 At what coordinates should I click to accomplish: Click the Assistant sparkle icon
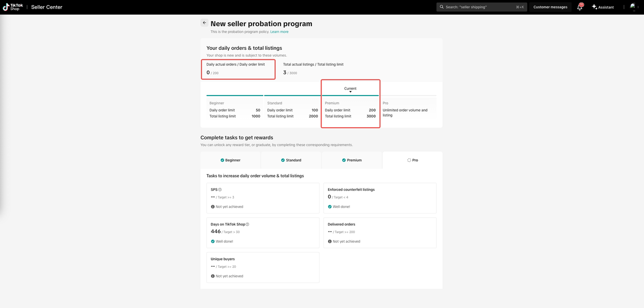(594, 7)
